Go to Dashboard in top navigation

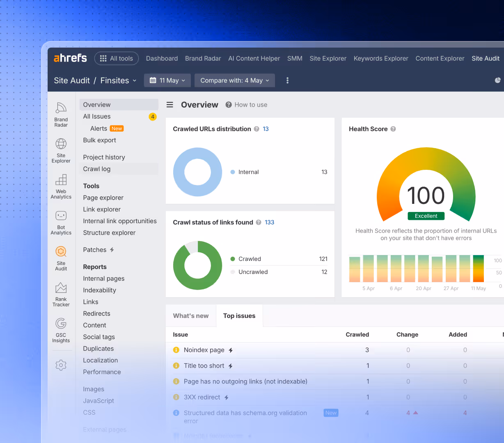(x=162, y=58)
